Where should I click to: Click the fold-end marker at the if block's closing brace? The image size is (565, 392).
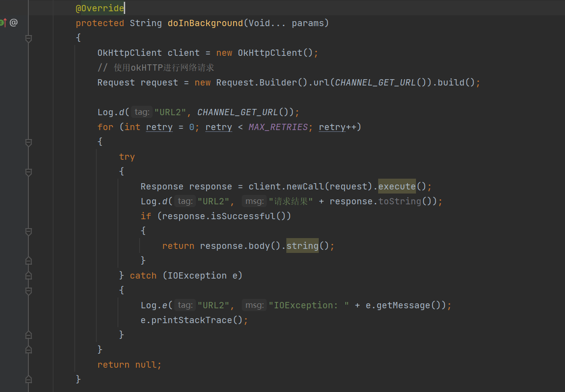tap(28, 261)
